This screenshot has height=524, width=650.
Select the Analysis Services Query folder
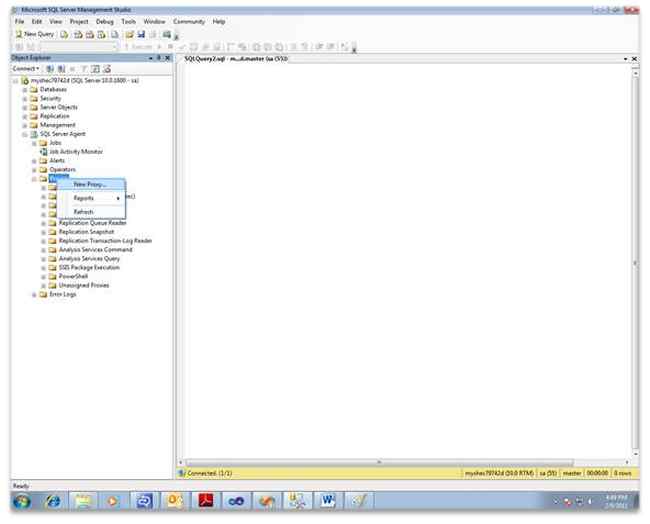(89, 259)
